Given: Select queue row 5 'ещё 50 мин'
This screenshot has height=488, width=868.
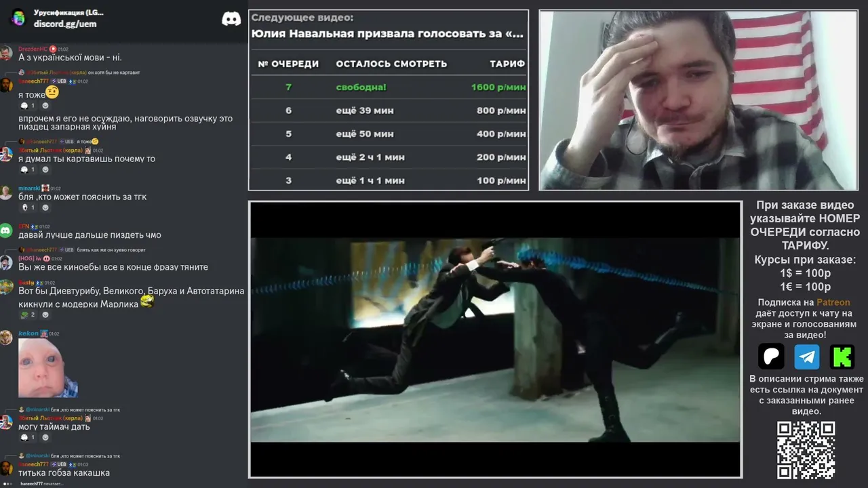Looking at the screenshot, I should tap(388, 134).
